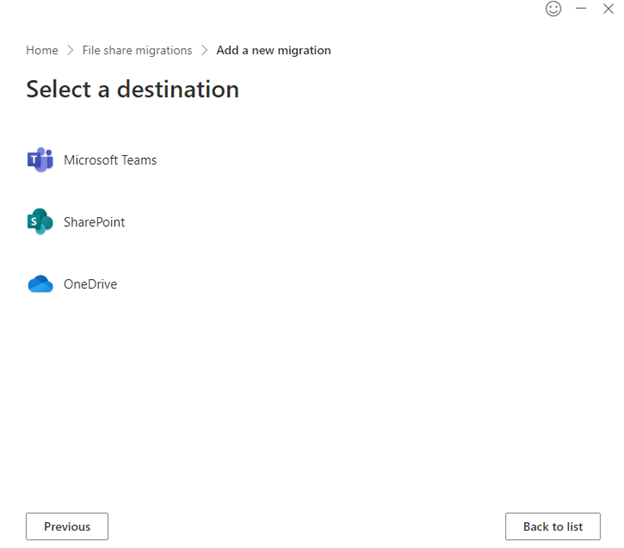Screen dimensions: 624x548
Task: Click the blank area below the OneDrive option
Action: (300, 400)
